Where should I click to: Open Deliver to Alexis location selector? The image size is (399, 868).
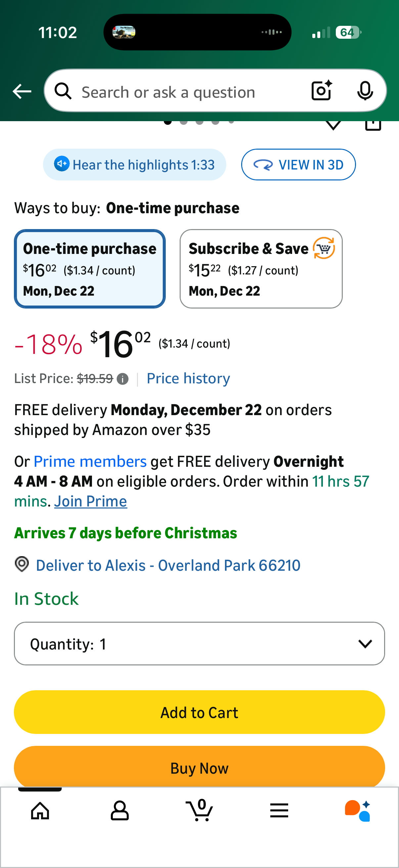click(x=168, y=565)
